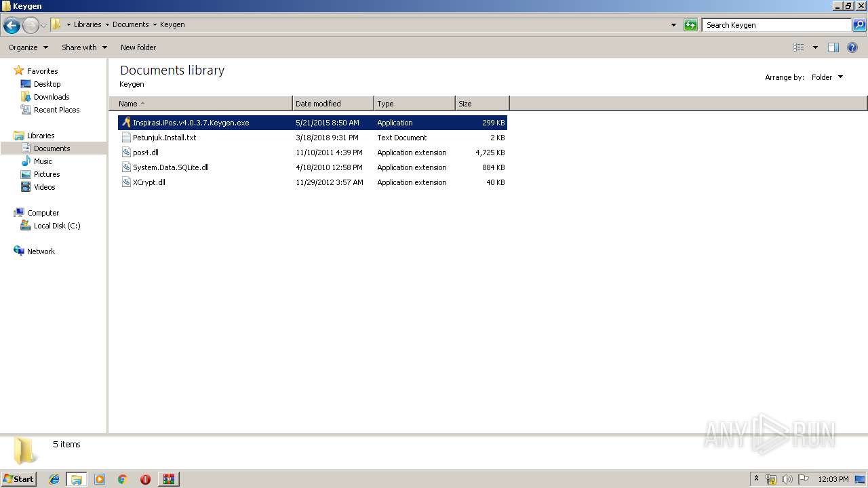Click the Refresh address bar button
This screenshot has width=868, height=488.
pyautogui.click(x=690, y=25)
